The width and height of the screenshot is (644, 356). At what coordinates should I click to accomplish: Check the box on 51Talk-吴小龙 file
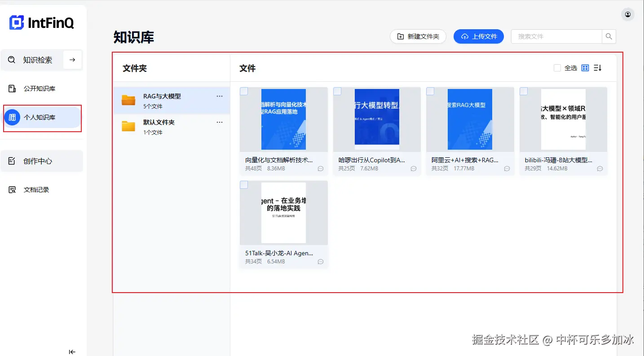pos(244,185)
